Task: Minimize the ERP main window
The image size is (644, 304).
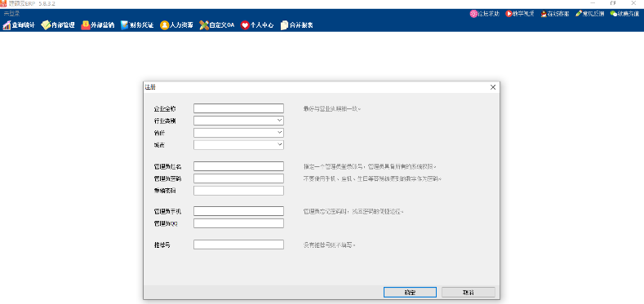Action: click(x=593, y=3)
